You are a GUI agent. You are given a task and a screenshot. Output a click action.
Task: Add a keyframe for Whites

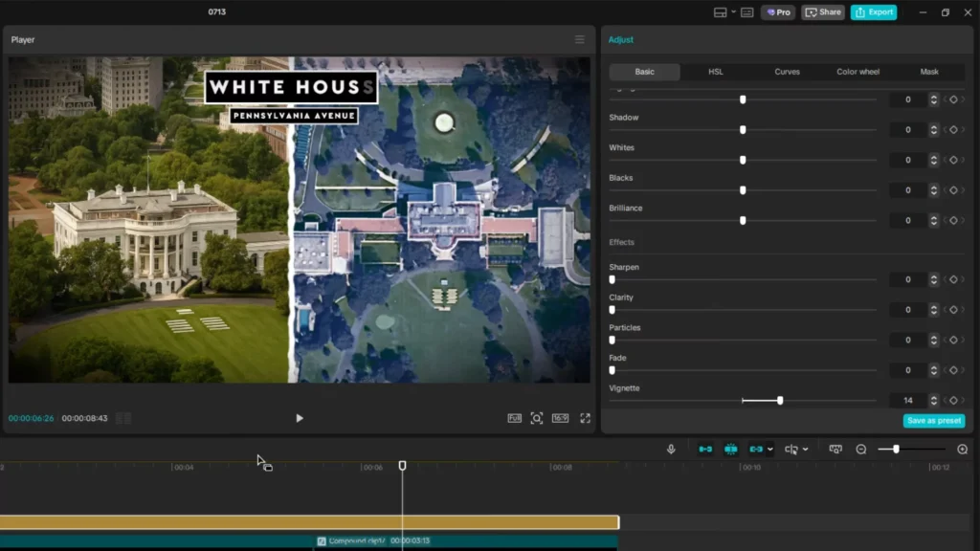953,160
